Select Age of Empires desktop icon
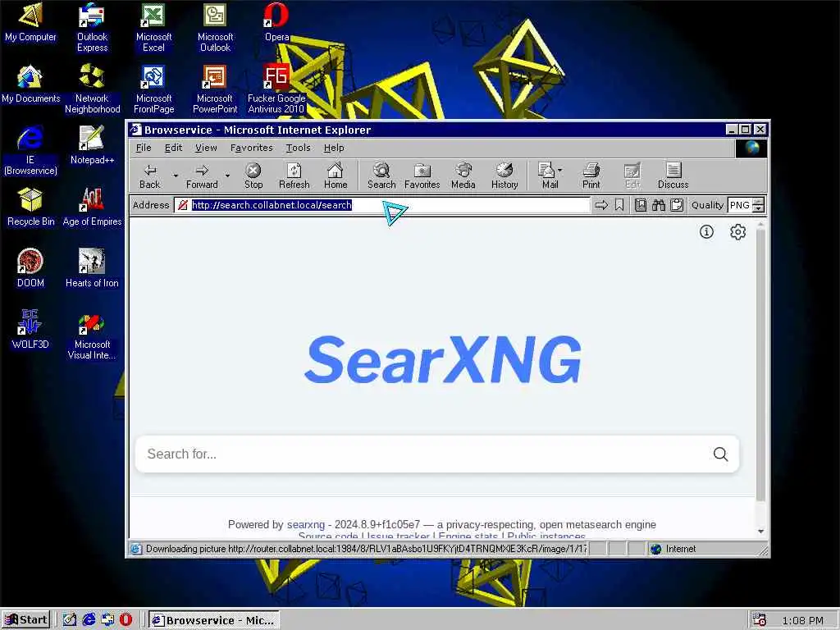Viewport: 840px width, 630px height. pos(92,207)
